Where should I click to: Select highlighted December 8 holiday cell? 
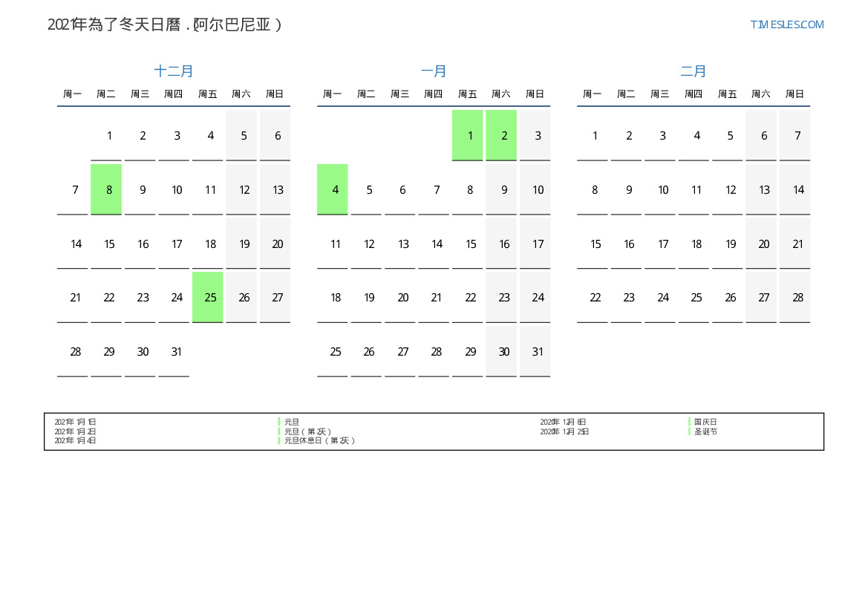point(109,190)
